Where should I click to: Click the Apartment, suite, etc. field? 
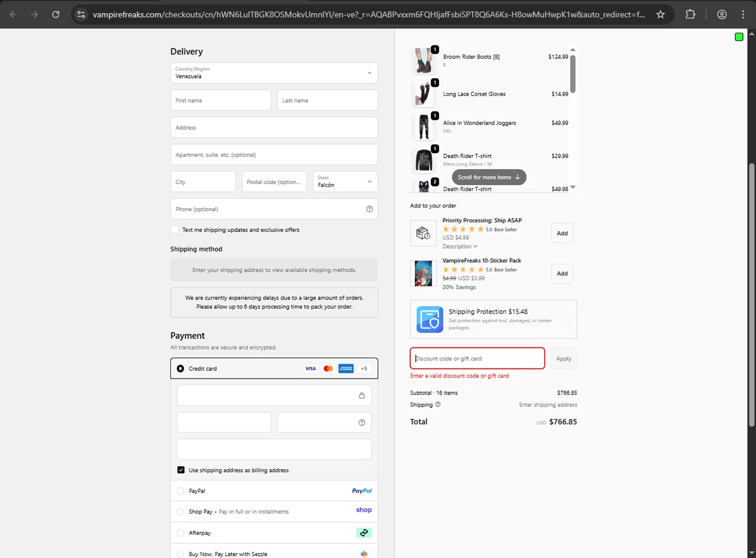click(274, 155)
